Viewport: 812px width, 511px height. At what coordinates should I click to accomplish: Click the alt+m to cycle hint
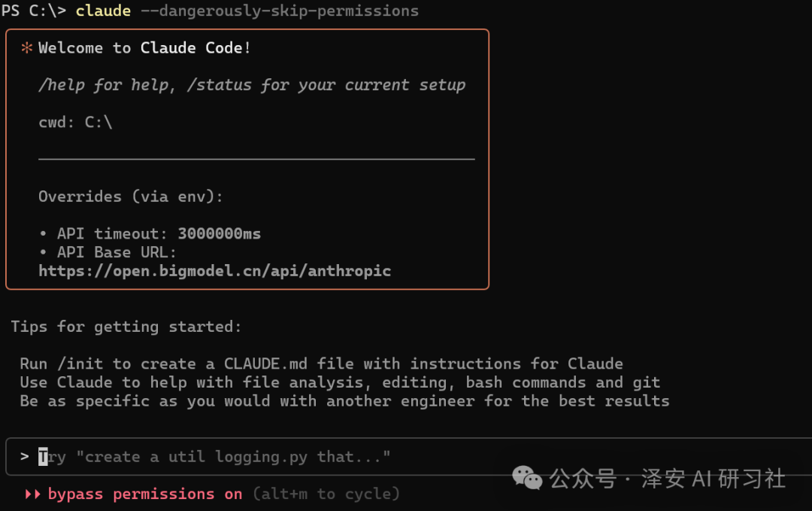pyautogui.click(x=326, y=494)
